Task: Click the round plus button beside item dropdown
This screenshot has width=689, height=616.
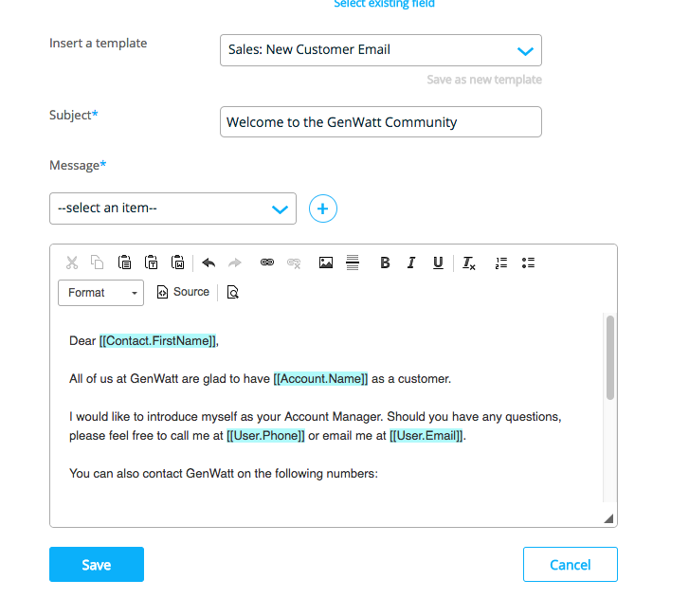Action: point(323,208)
